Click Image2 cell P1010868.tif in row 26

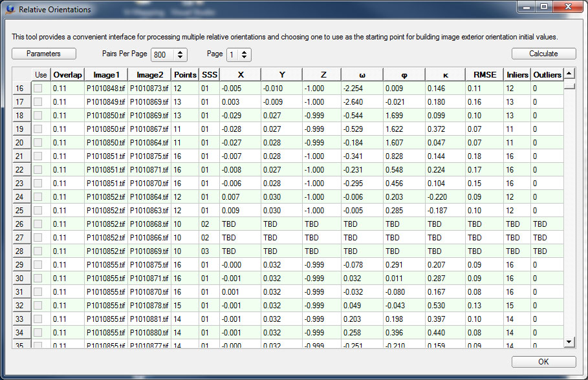coord(149,224)
